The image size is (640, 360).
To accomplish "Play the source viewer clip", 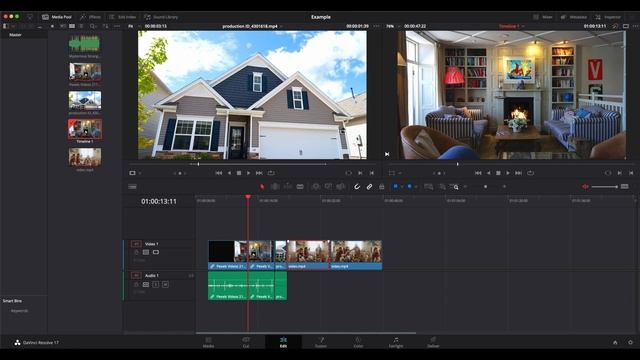I will pos(249,173).
